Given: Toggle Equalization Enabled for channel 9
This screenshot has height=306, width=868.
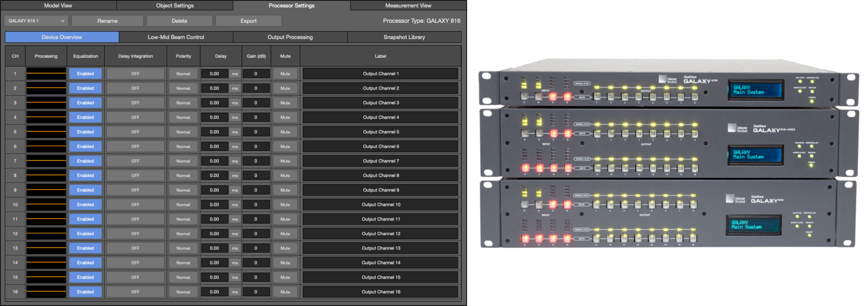Looking at the screenshot, I should [x=85, y=190].
